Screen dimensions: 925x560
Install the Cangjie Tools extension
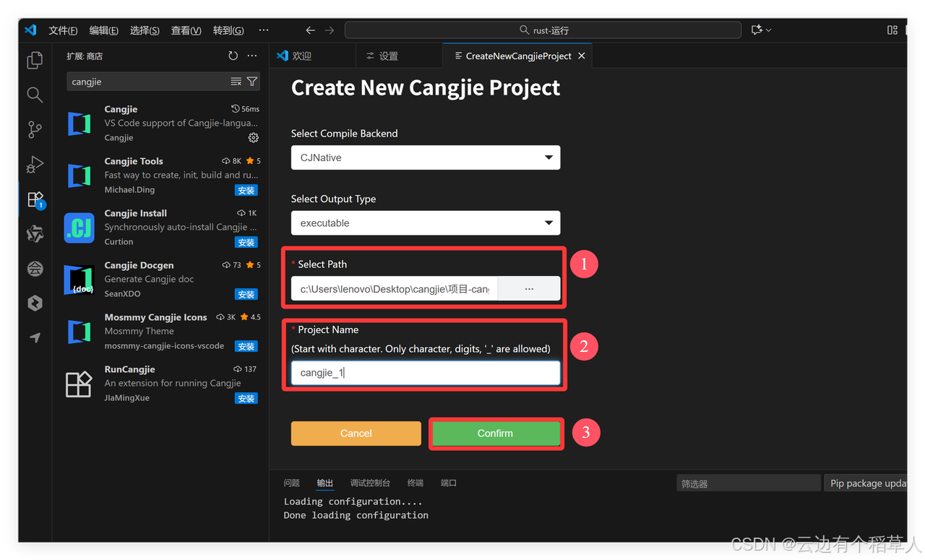click(x=246, y=191)
